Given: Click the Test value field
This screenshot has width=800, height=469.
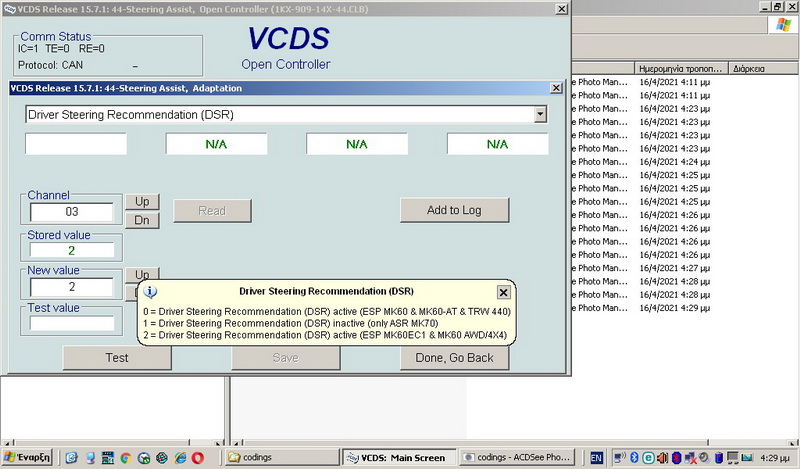Looking at the screenshot, I should [71, 323].
